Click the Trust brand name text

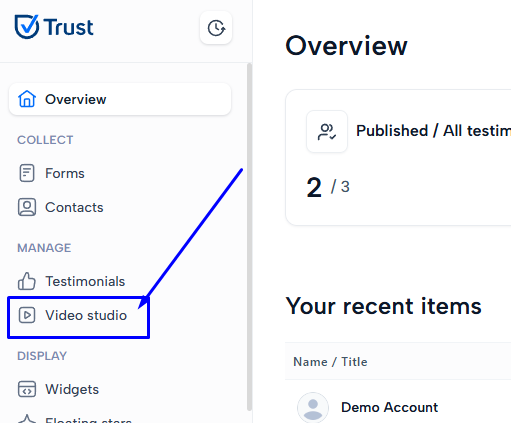pyautogui.click(x=69, y=27)
